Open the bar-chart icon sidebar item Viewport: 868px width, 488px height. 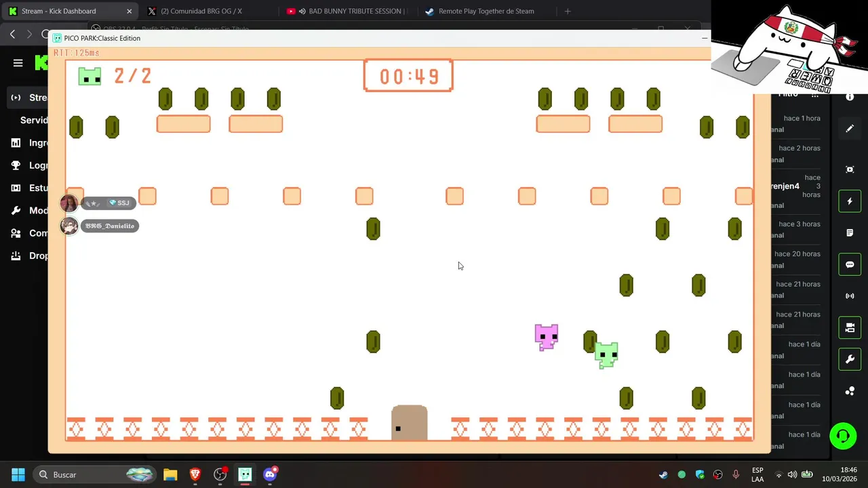16,143
